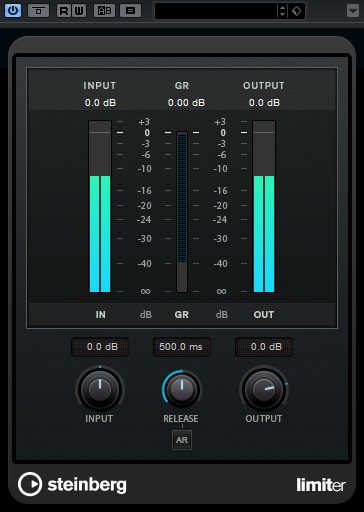364x512 pixels.
Task: Click the OUTPUT knob
Action: pyautogui.click(x=264, y=389)
